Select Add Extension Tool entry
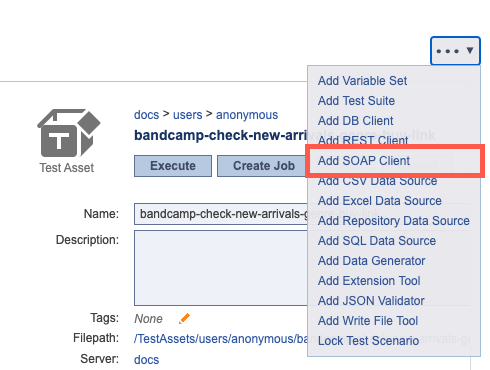 tap(369, 281)
